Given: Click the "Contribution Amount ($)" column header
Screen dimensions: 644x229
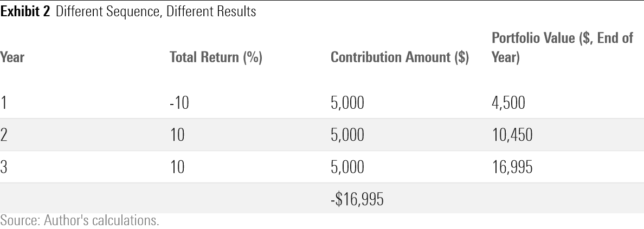Looking at the screenshot, I should pos(400,57).
